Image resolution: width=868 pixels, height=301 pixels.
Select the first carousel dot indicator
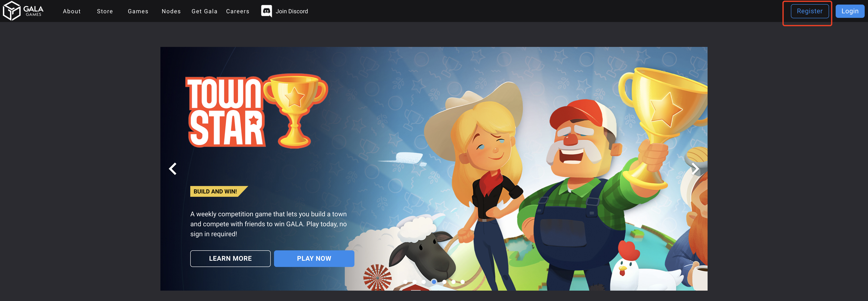[405, 282]
